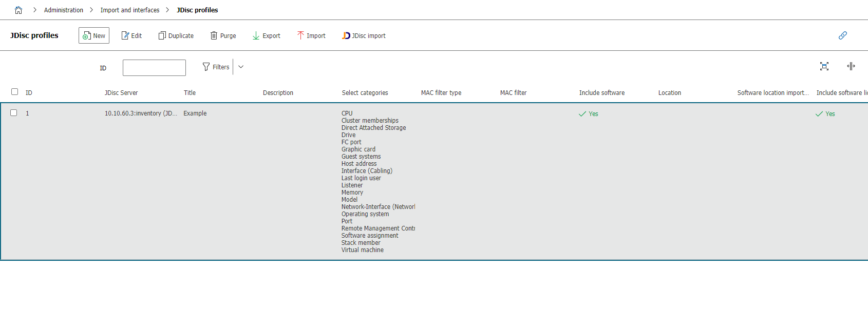
Task: Click the Include software column header
Action: click(602, 93)
